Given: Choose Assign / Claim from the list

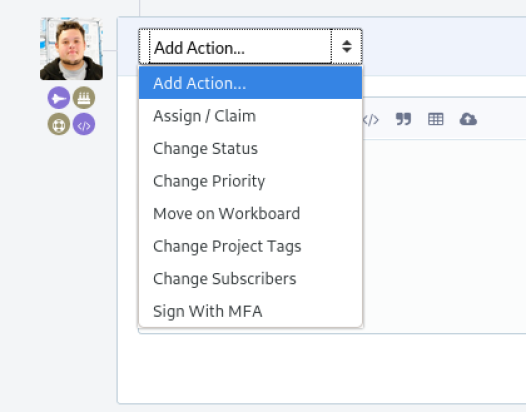Looking at the screenshot, I should coord(250,116).
